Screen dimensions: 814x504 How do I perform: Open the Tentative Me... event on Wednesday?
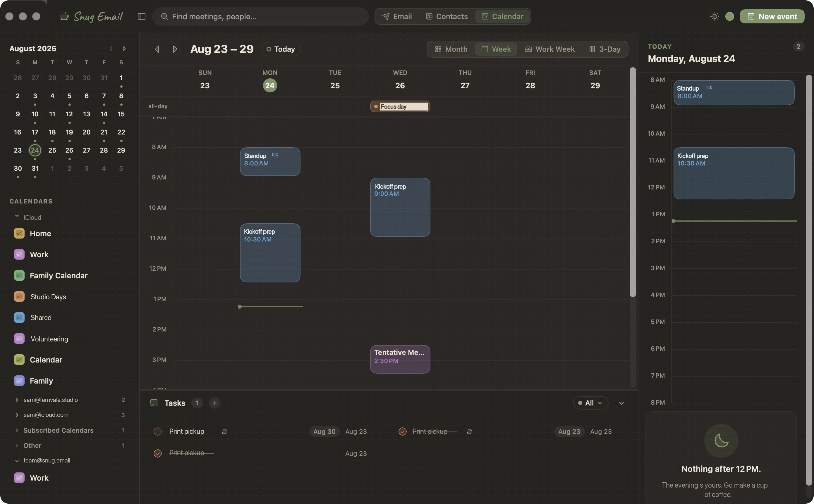400,359
